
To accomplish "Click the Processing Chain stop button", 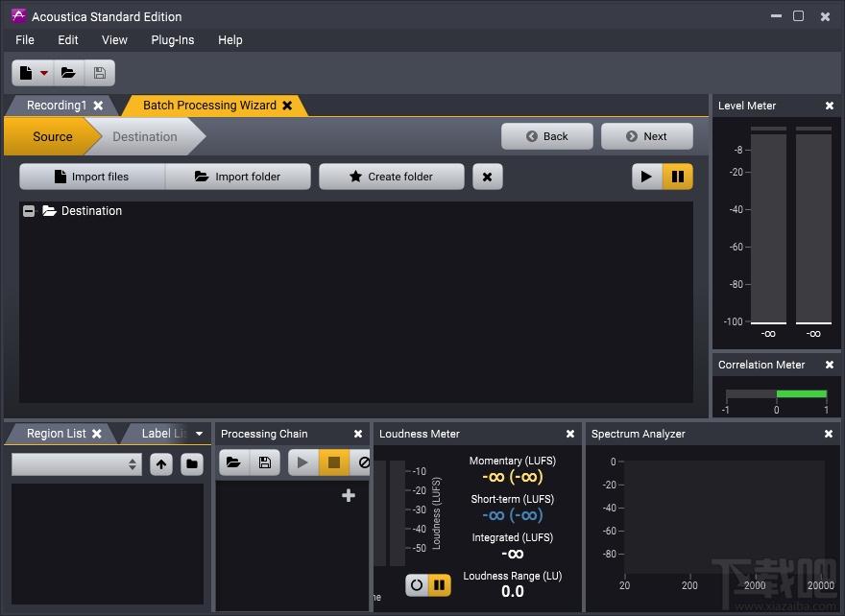I will (x=334, y=462).
